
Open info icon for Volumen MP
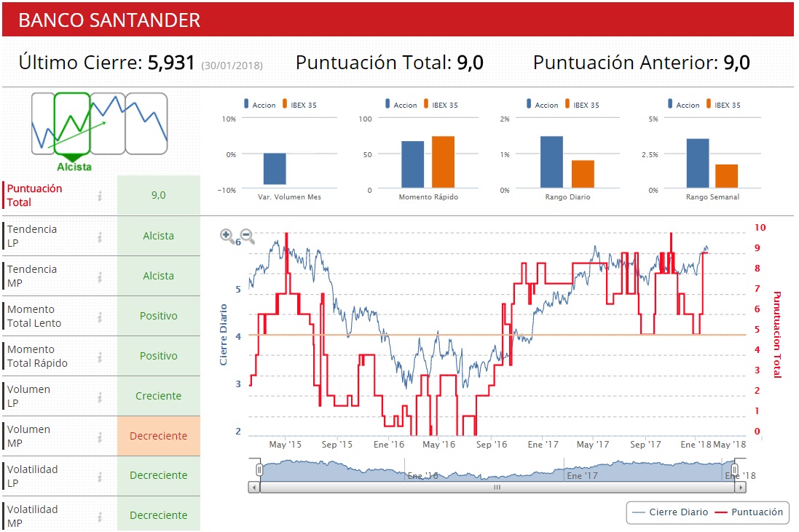(x=100, y=437)
